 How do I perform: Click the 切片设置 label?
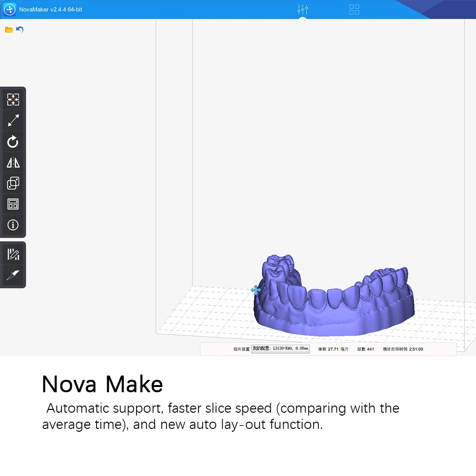241,349
